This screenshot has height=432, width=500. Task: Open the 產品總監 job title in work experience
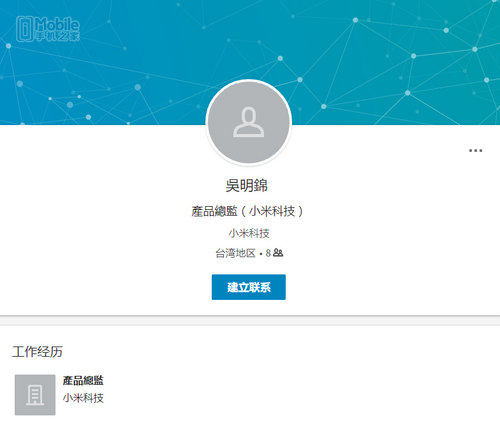click(83, 380)
